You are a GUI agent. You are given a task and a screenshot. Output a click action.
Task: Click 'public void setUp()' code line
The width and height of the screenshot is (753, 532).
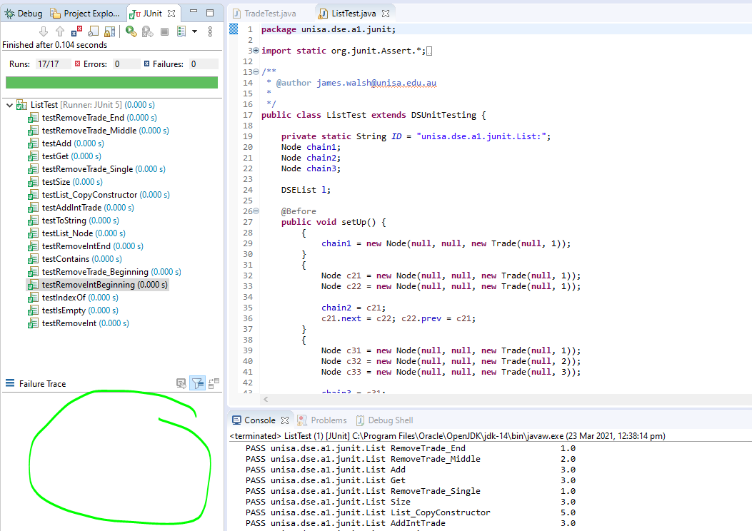pyautogui.click(x=333, y=222)
